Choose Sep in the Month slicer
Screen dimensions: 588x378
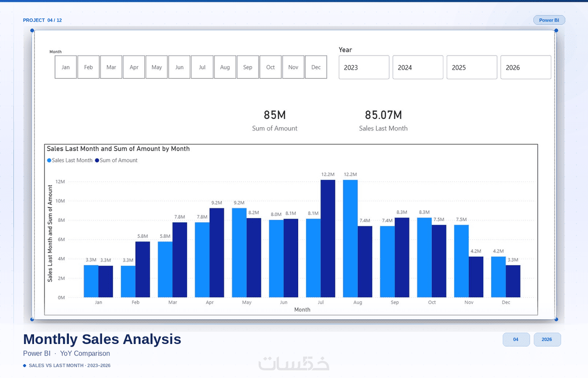tap(248, 67)
